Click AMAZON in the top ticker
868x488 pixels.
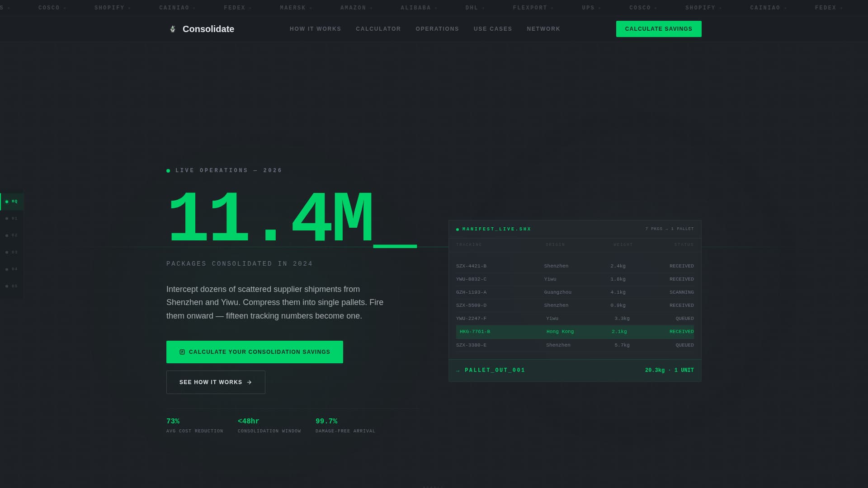pos(353,8)
